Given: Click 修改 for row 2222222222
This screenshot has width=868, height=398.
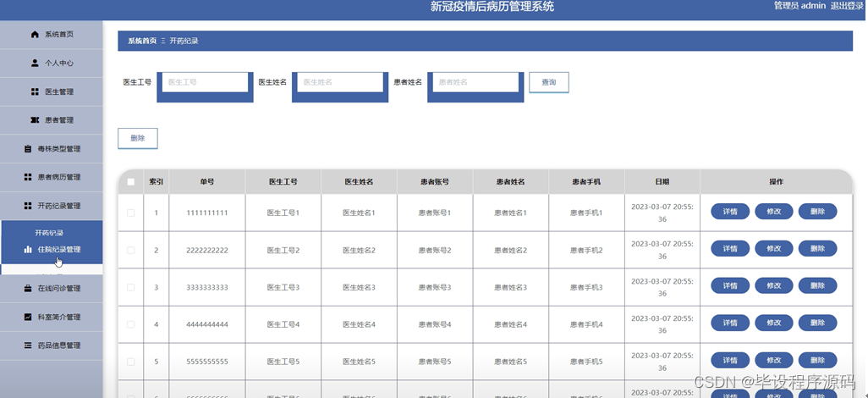Looking at the screenshot, I should [774, 249].
